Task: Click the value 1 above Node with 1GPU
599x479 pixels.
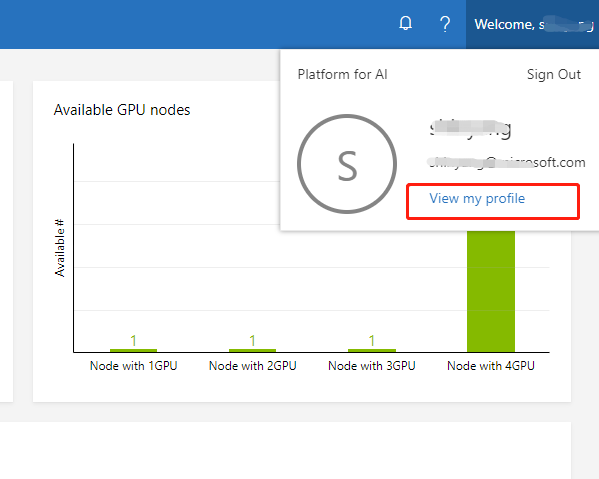Action: point(133,340)
